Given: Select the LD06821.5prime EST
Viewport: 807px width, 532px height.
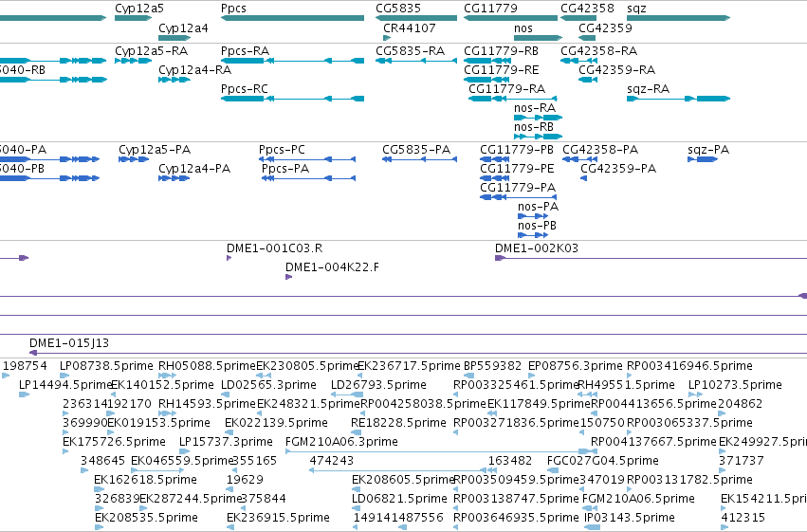Looking at the screenshot, I should pos(357,508).
